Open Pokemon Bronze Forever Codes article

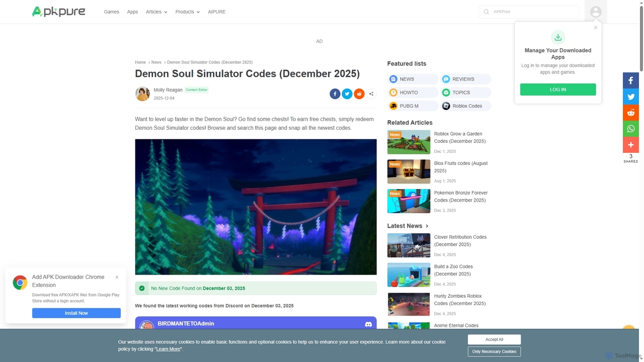tap(461, 197)
